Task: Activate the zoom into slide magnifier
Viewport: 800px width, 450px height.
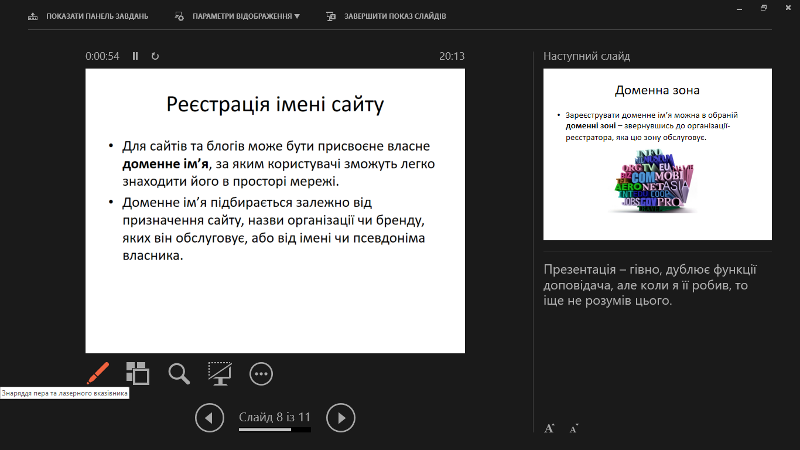Action: [x=179, y=373]
